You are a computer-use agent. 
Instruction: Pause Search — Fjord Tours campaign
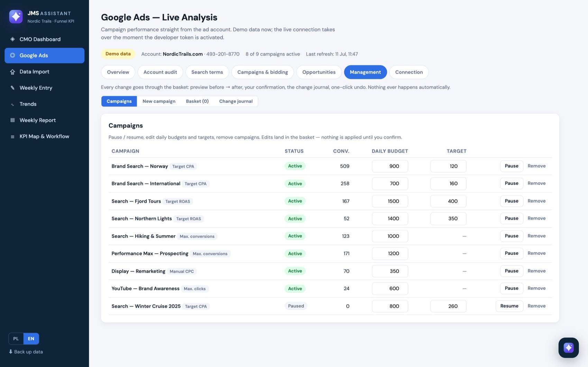pyautogui.click(x=511, y=201)
